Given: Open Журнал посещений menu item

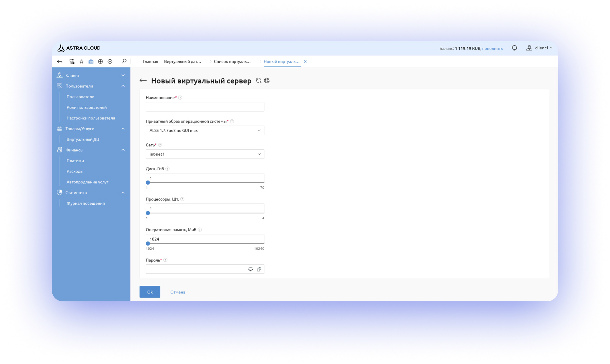Looking at the screenshot, I should click(x=86, y=203).
